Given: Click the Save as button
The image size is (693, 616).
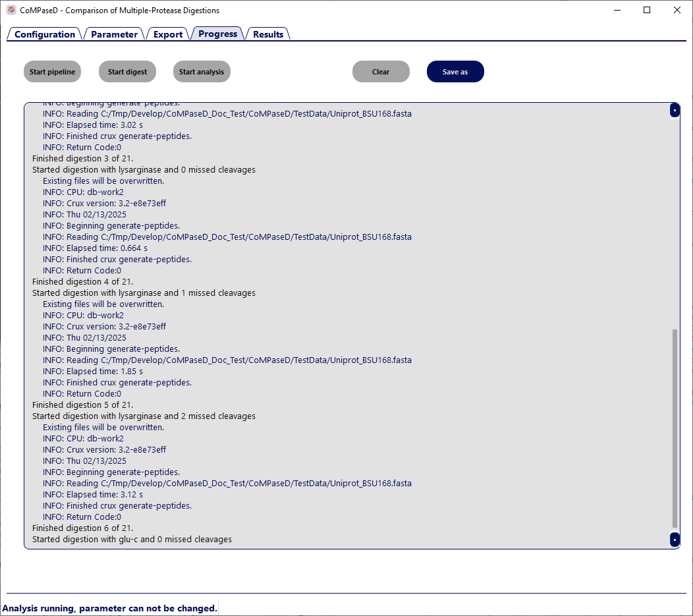Looking at the screenshot, I should click(455, 72).
